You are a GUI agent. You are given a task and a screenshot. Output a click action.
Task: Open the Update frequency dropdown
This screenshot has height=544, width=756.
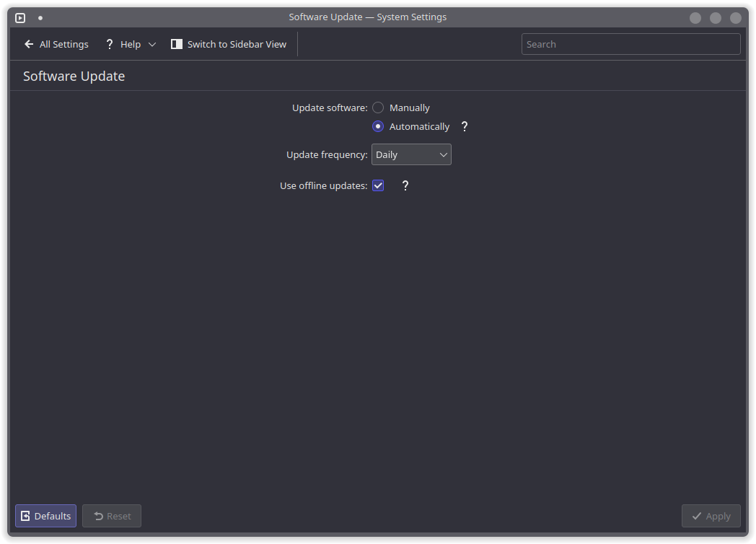click(x=411, y=154)
